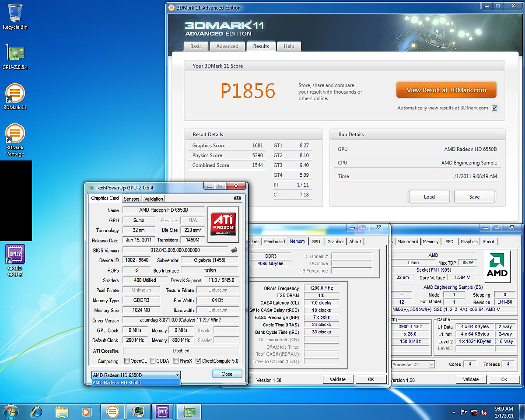Viewport: 525px width, 420px height.
Task: Click the taskbar clock showing 9:09 AM
Action: [x=504, y=412]
